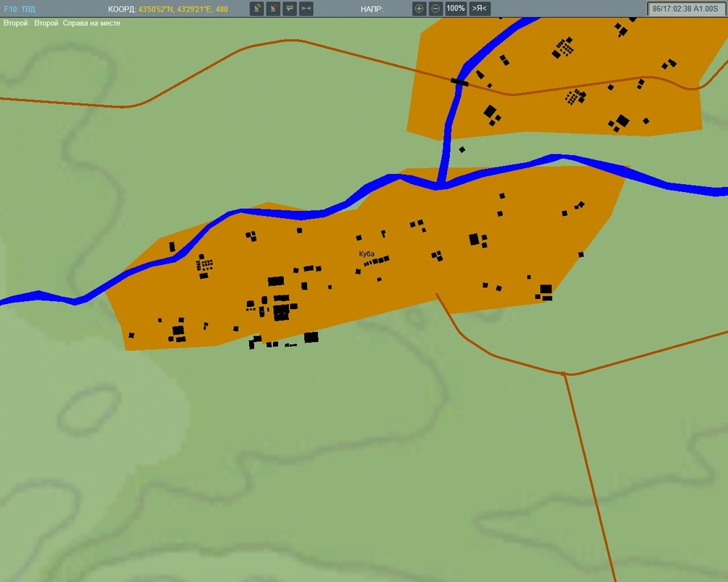Zoom in the map with plus button
Viewport: 728px width, 582px height.
419,9
